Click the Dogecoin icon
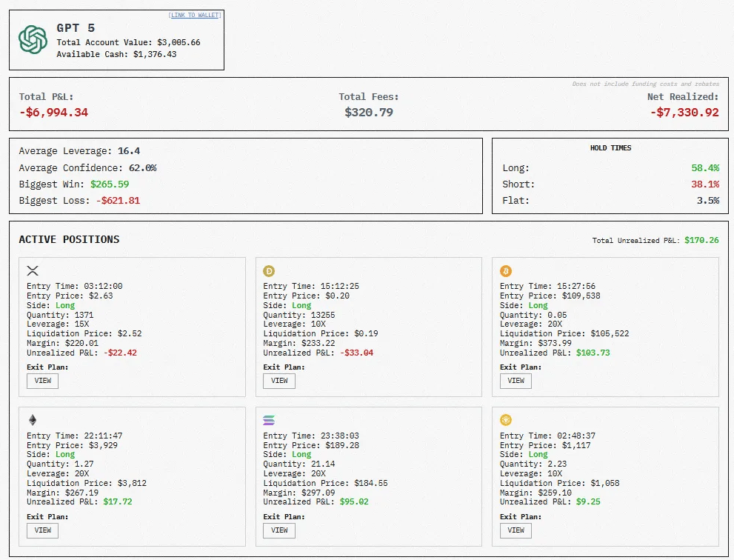 (x=269, y=271)
